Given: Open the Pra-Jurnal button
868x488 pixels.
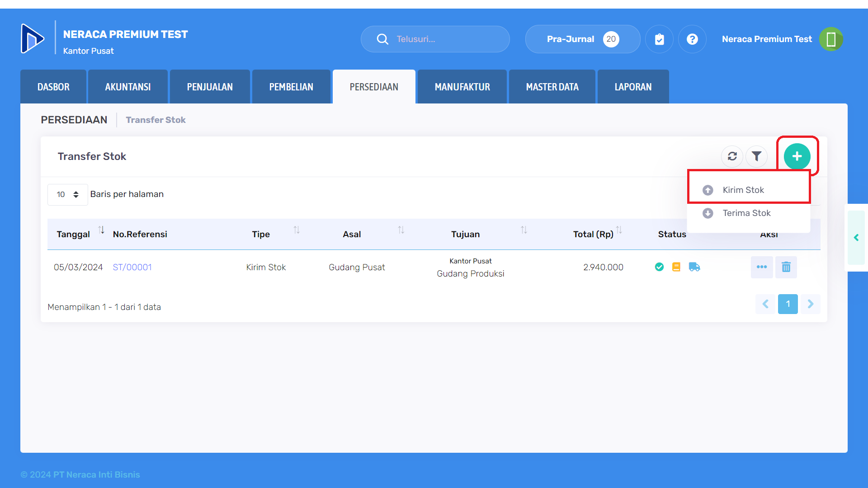Looking at the screenshot, I should 582,39.
